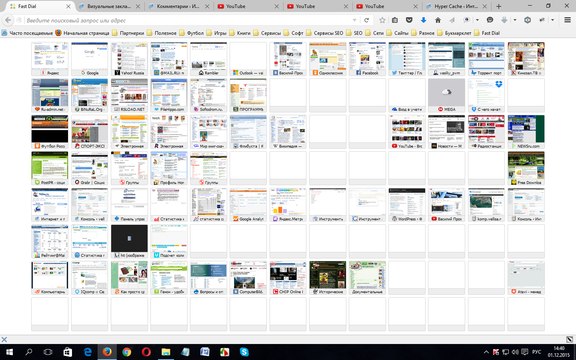Open the Википедия dial thumbnail
576x360 pixels.
(x=288, y=132)
